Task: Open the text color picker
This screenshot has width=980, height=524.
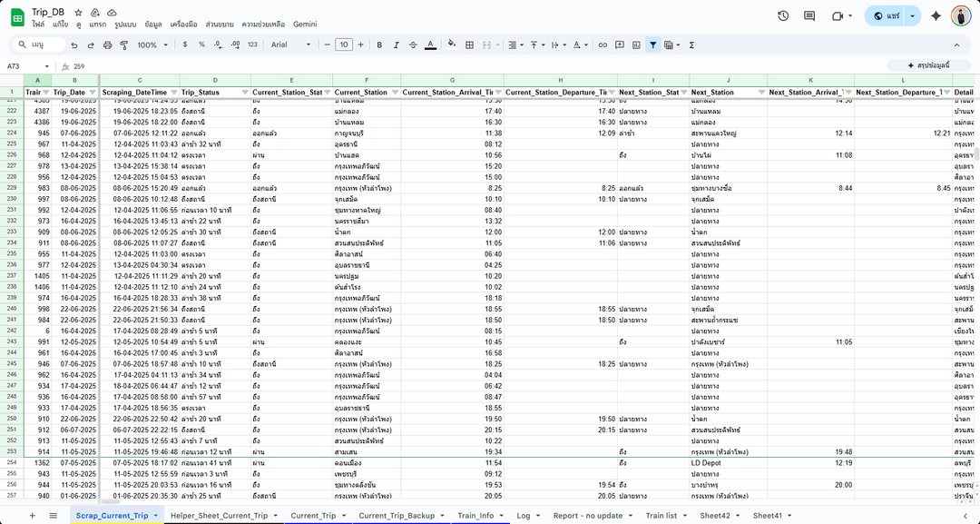Action: 429,44
